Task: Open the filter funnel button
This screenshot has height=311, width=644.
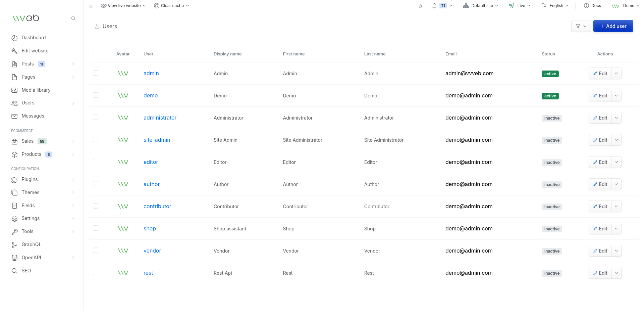Action: (x=581, y=26)
